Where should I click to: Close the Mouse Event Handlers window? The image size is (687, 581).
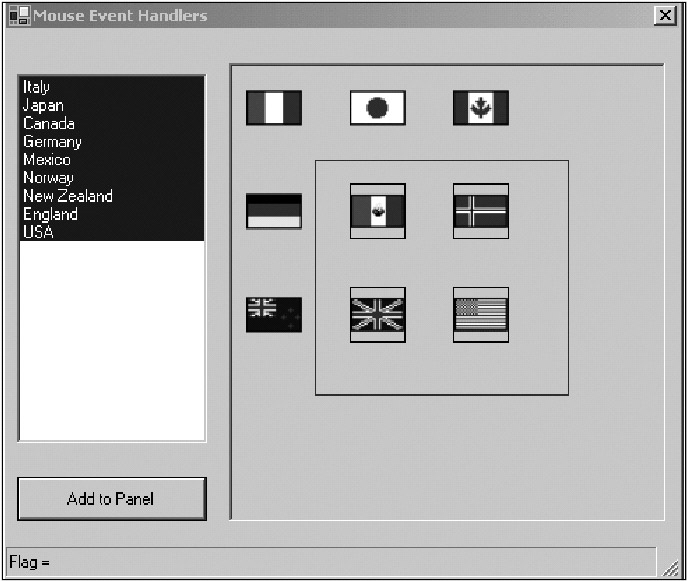point(664,15)
